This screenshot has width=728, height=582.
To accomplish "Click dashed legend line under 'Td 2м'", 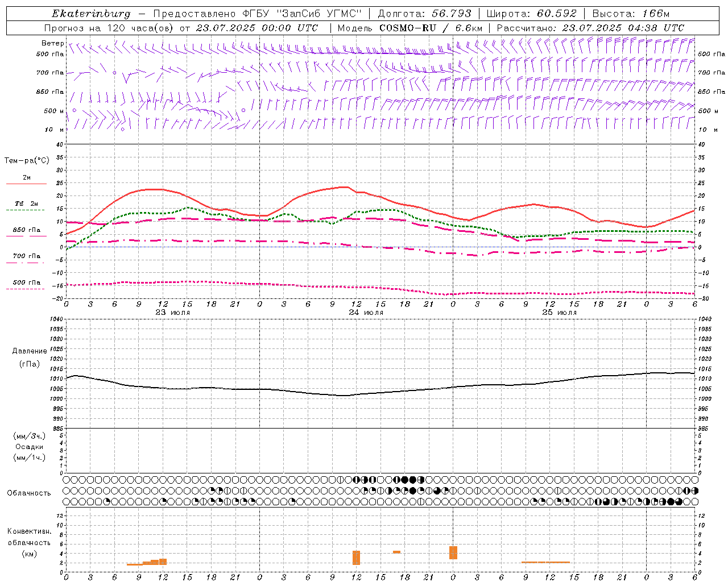I will click(x=25, y=210).
